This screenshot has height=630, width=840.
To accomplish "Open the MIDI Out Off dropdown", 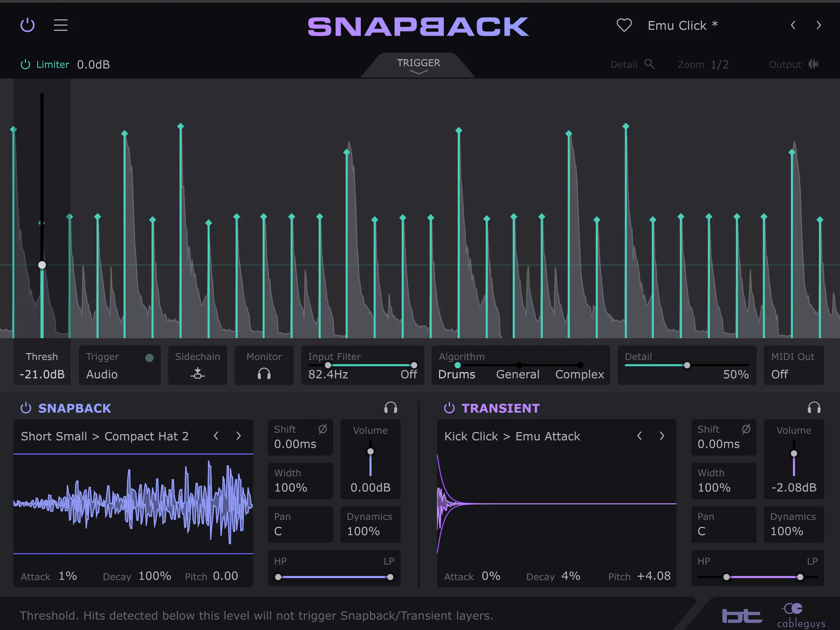I will click(779, 374).
